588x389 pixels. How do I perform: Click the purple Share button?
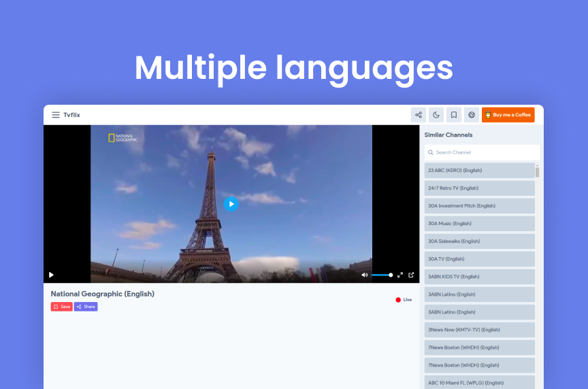tap(86, 307)
